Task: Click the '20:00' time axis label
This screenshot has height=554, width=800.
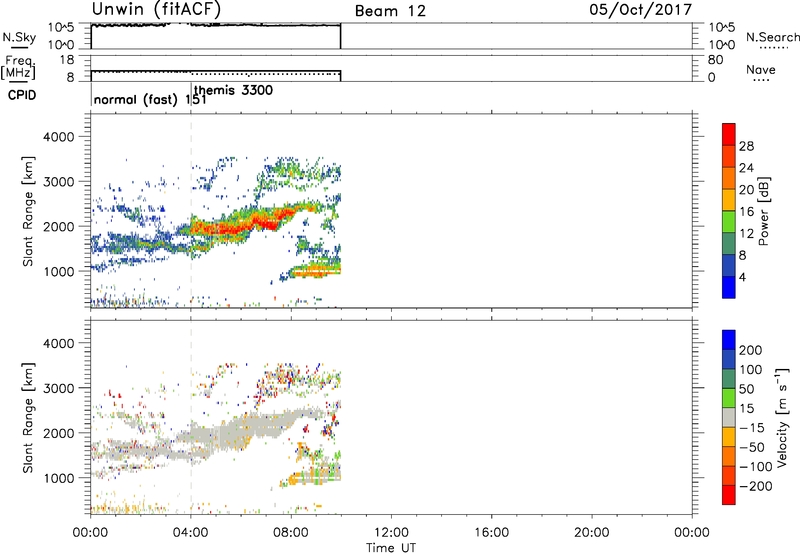Action: [591, 533]
